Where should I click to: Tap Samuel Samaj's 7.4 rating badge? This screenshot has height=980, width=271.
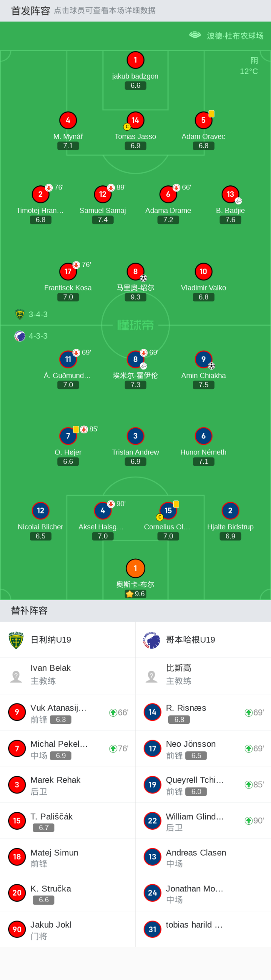[103, 220]
